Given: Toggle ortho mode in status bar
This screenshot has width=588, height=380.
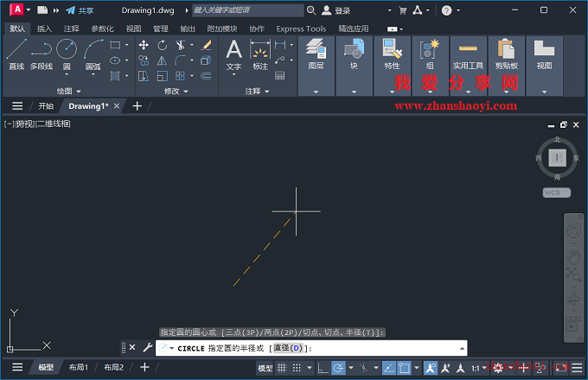Looking at the screenshot, I should (323, 368).
